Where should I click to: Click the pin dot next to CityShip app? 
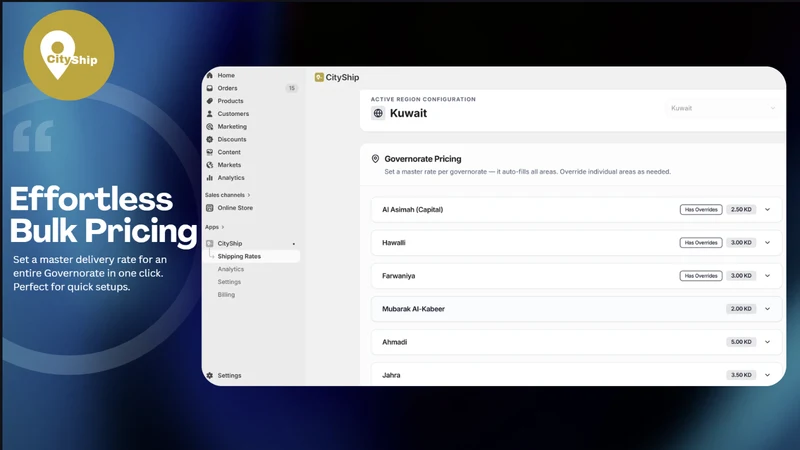click(294, 244)
